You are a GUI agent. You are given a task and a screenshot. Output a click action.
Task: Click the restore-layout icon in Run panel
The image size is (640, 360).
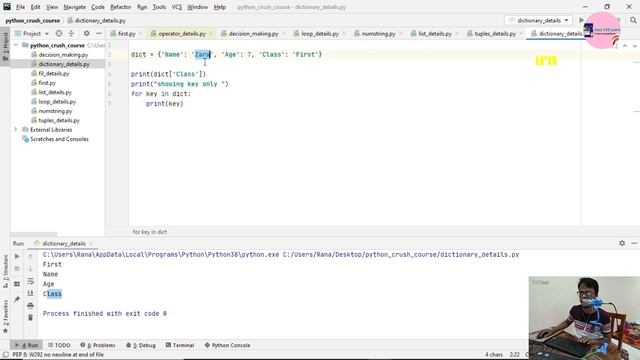pyautogui.click(x=17, y=284)
